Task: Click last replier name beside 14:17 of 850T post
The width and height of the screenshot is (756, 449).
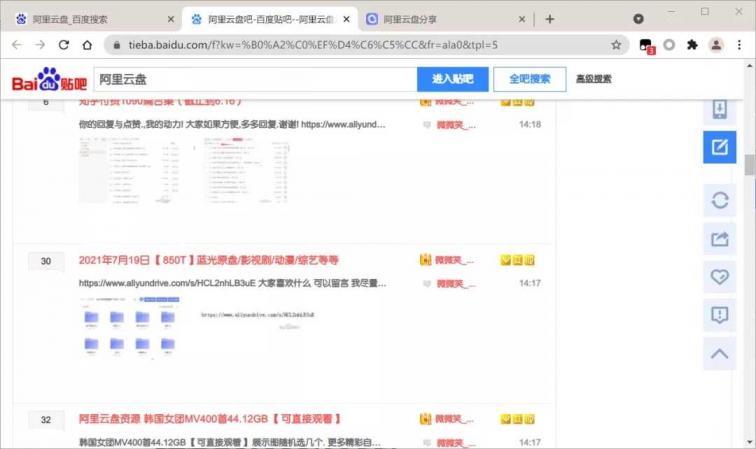Action: [x=456, y=284]
